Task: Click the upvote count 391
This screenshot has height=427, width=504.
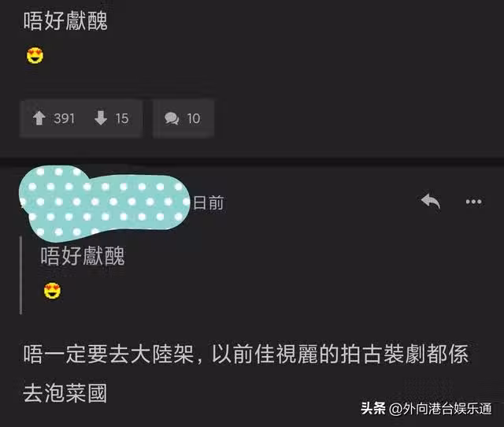Action: tap(64, 118)
